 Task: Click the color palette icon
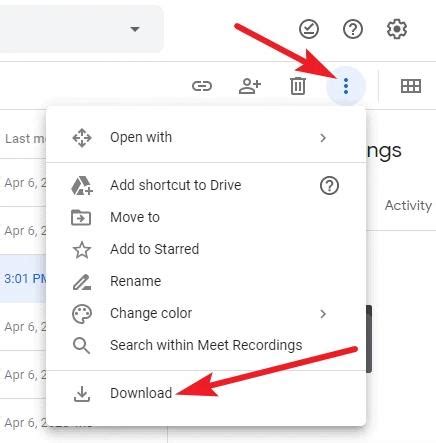[x=82, y=314]
